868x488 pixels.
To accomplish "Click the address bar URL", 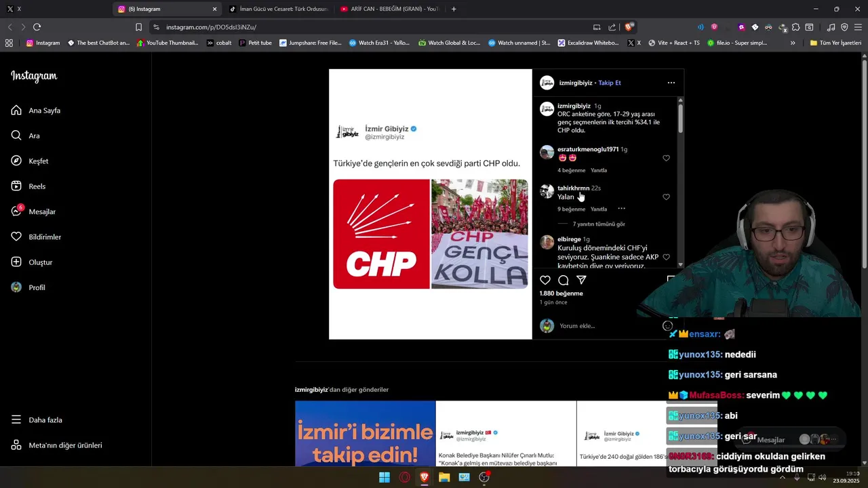I will coord(211,27).
